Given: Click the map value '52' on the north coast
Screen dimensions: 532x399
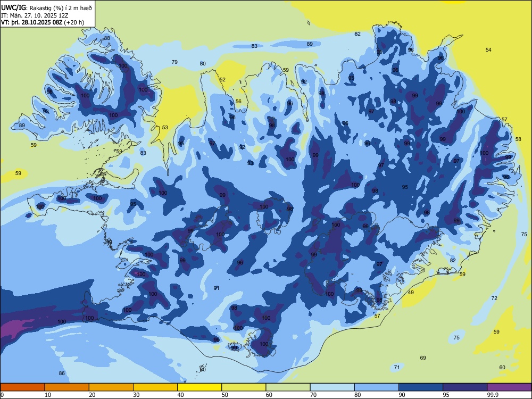Looking at the screenshot, I should pyautogui.click(x=222, y=79).
